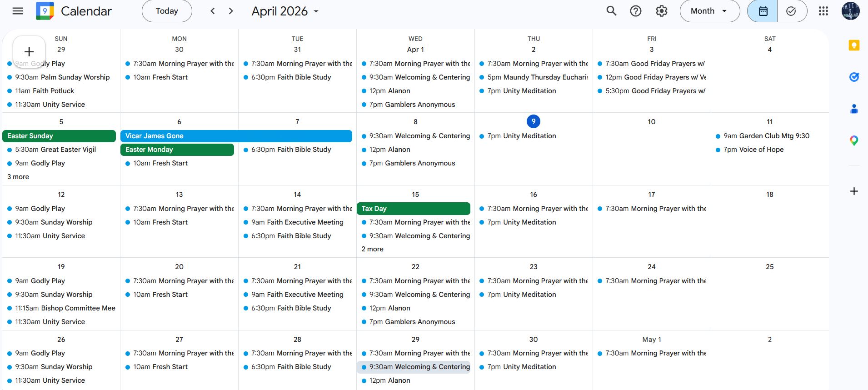868x390 pixels.
Task: Open the Support help icon
Action: coord(635,11)
